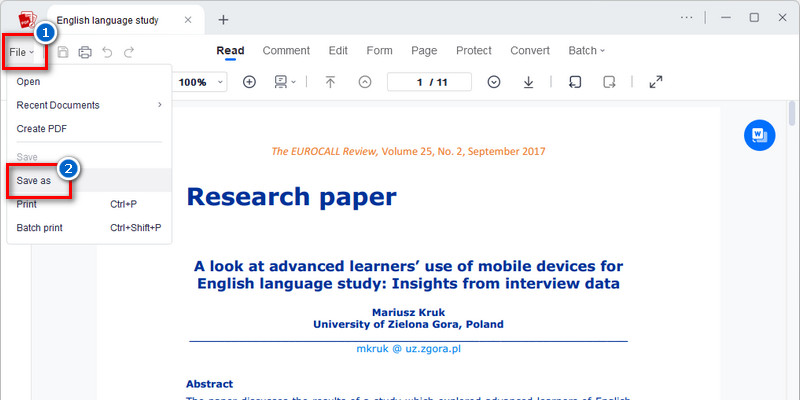Viewport: 800px width, 400px height.
Task: Switch to the Comment tab
Action: click(286, 51)
